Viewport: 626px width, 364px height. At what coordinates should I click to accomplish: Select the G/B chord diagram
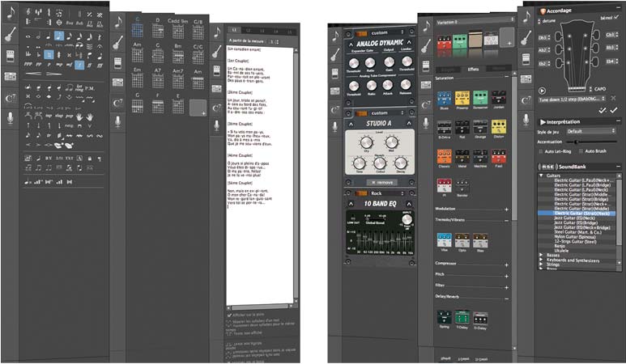tap(198, 29)
